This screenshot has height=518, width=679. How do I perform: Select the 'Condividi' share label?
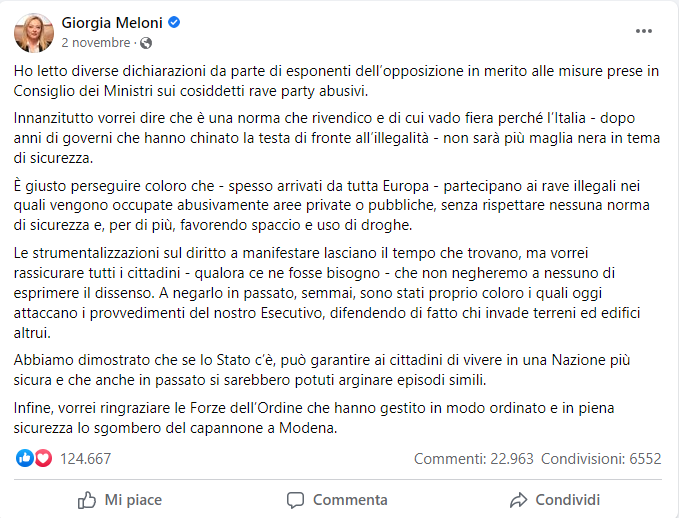(567, 499)
